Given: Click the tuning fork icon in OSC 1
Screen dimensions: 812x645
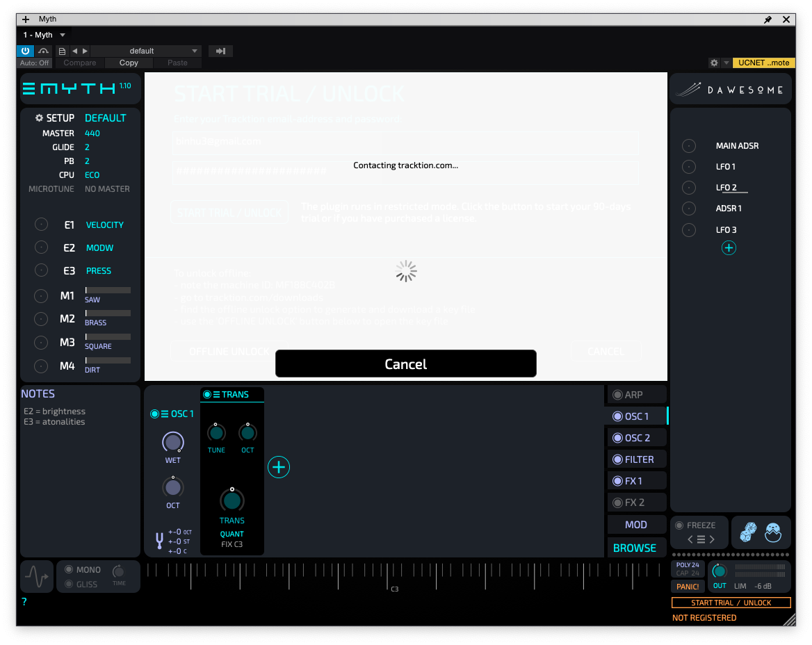Looking at the screenshot, I should click(x=159, y=541).
